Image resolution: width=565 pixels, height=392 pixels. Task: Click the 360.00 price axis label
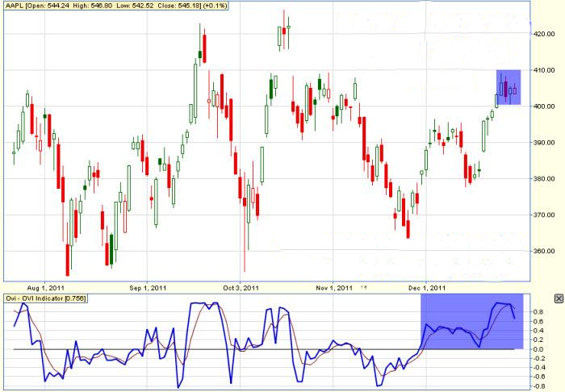pos(545,251)
